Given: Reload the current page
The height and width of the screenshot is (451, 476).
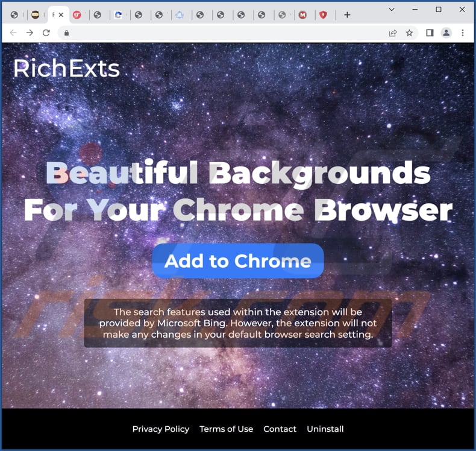Looking at the screenshot, I should (x=46, y=33).
